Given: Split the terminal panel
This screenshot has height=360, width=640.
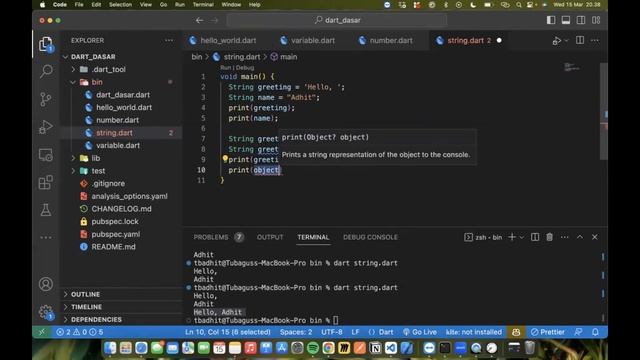Looking at the screenshot, I should click(x=535, y=237).
